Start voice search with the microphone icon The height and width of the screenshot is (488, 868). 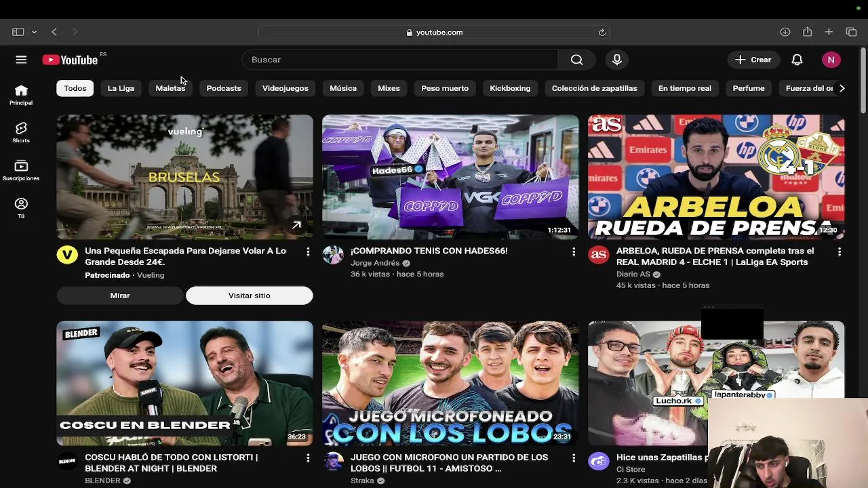point(616,60)
